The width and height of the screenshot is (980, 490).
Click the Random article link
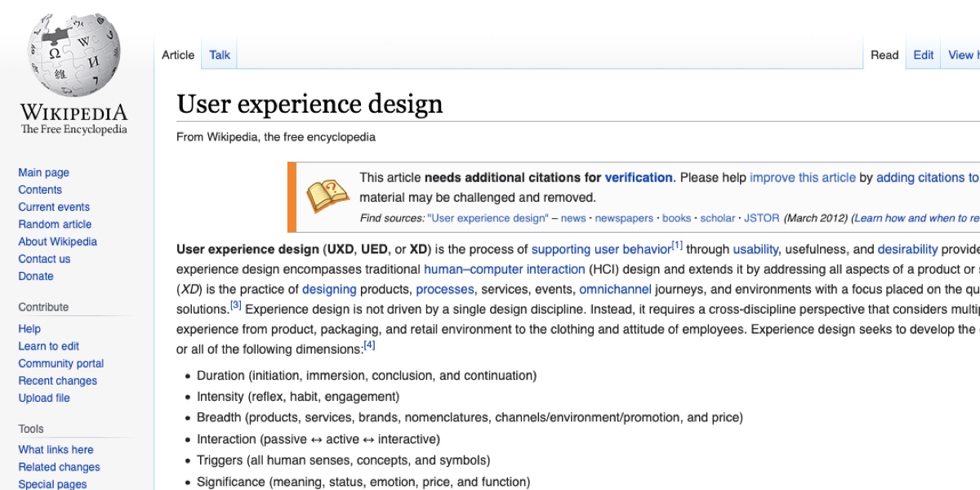pyautogui.click(x=55, y=224)
